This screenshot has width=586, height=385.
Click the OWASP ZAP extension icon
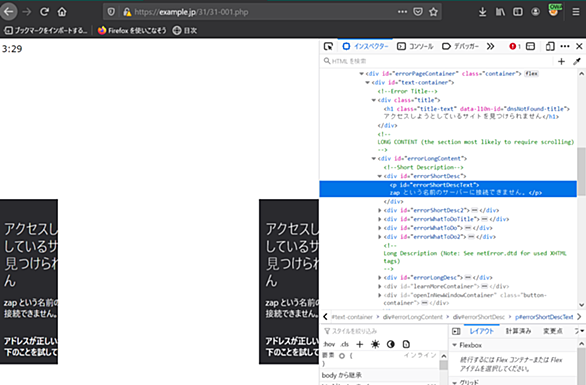coord(554,10)
